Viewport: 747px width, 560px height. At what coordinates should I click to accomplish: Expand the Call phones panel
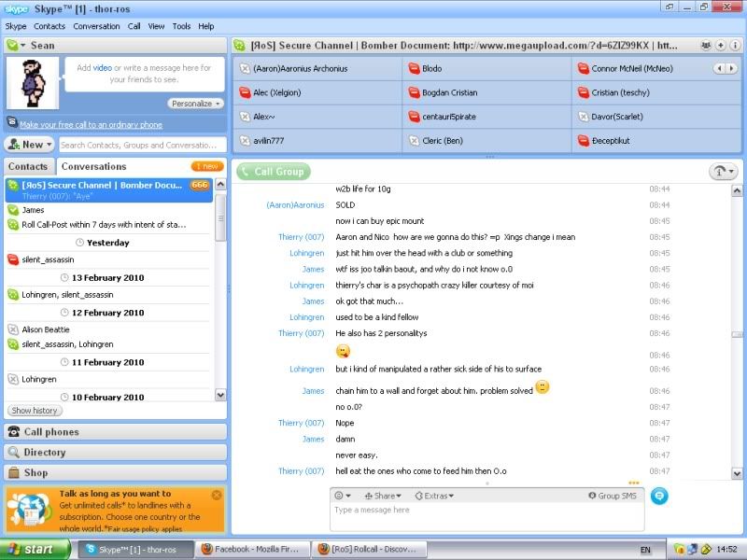(114, 432)
